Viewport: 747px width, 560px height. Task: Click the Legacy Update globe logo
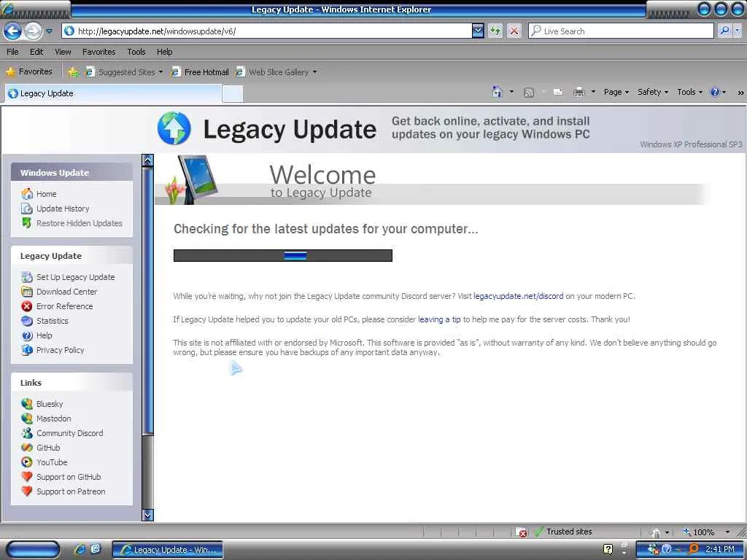[x=174, y=128]
